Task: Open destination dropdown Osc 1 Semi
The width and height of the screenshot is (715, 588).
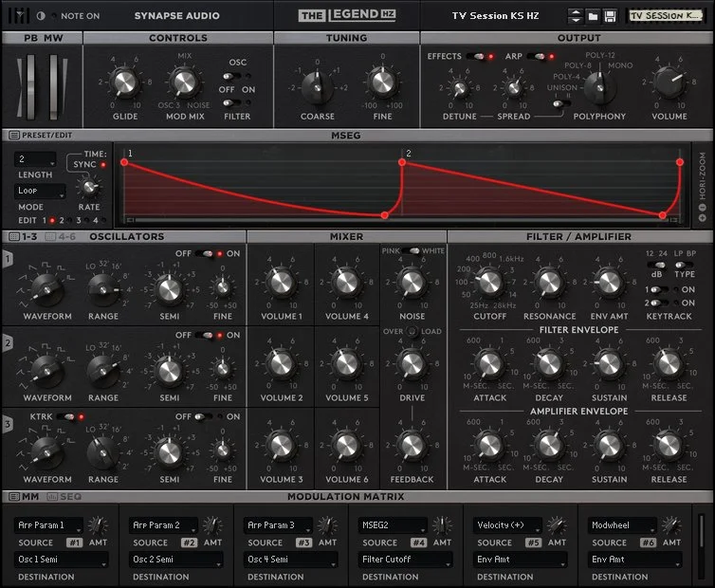Action: tap(61, 560)
